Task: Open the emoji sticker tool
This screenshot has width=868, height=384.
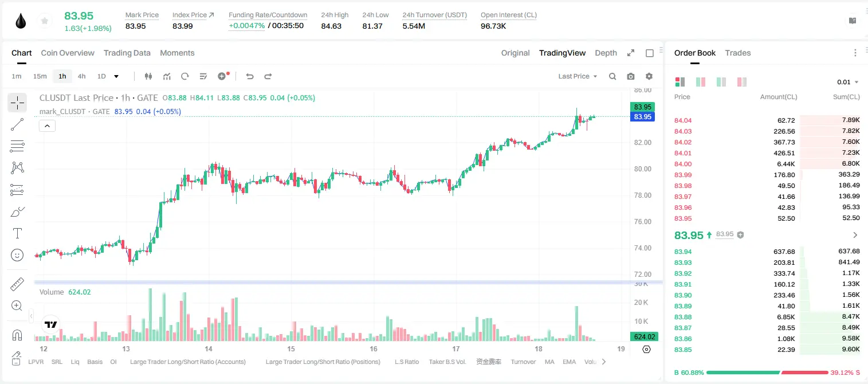Action: 17,255
